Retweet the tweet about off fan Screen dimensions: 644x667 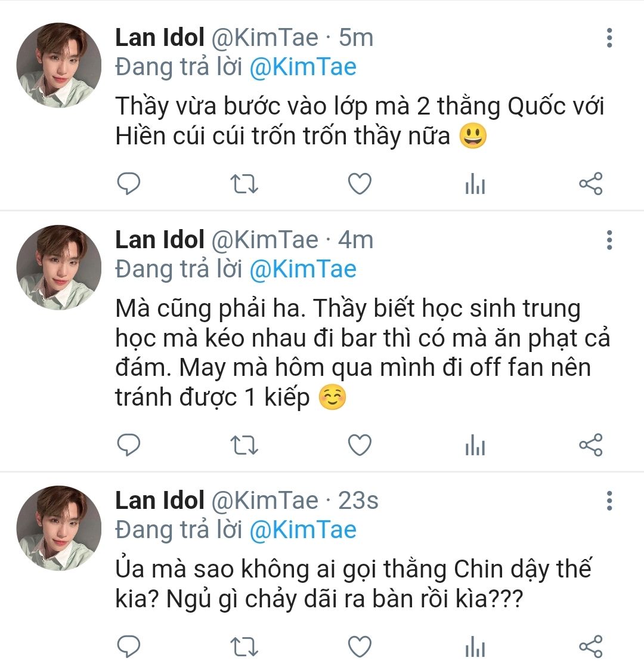[x=244, y=446]
